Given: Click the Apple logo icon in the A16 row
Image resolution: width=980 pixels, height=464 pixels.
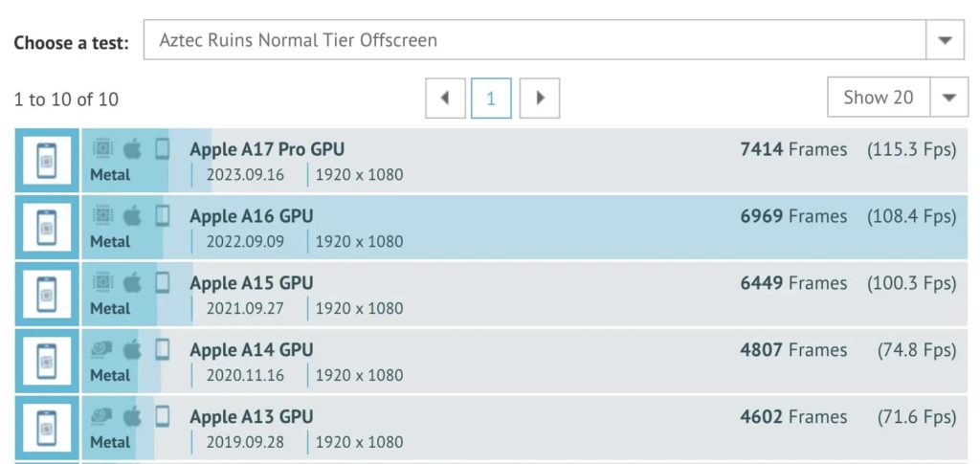Looking at the screenshot, I should [132, 216].
